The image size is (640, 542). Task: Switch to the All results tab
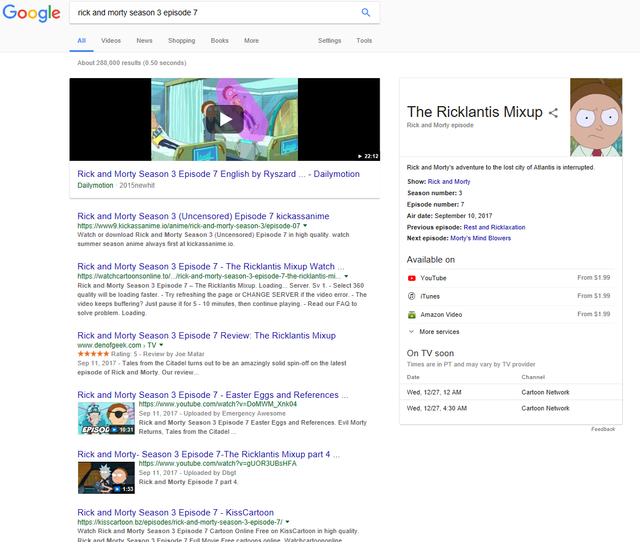point(82,40)
